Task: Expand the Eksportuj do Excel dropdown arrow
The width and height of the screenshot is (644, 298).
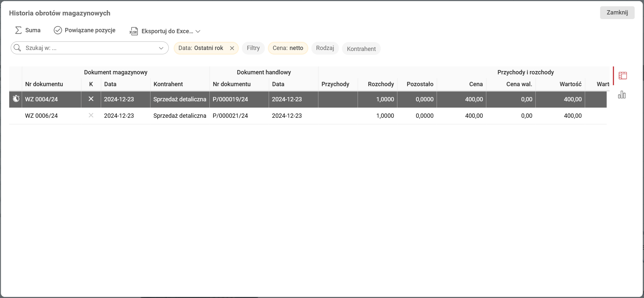Action: coord(198,32)
